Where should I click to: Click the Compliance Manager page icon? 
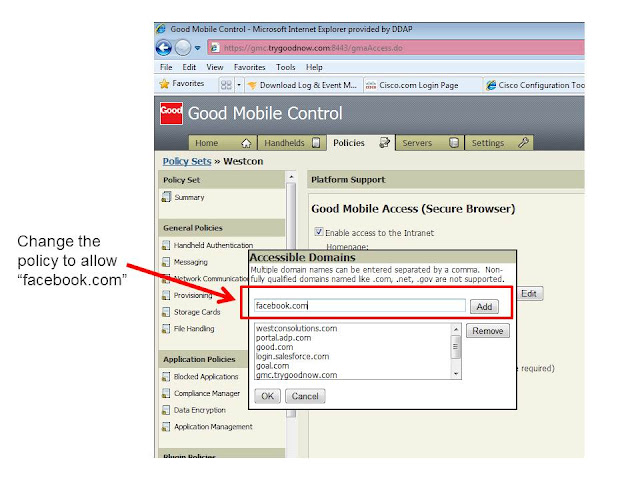tap(166, 393)
